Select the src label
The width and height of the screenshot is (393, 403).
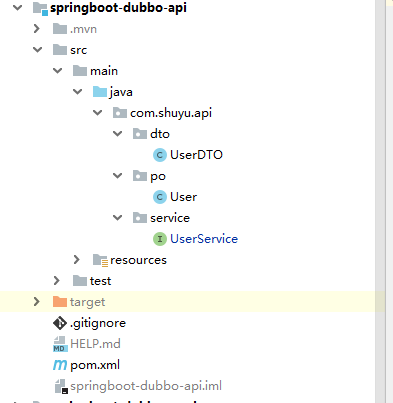click(79, 50)
